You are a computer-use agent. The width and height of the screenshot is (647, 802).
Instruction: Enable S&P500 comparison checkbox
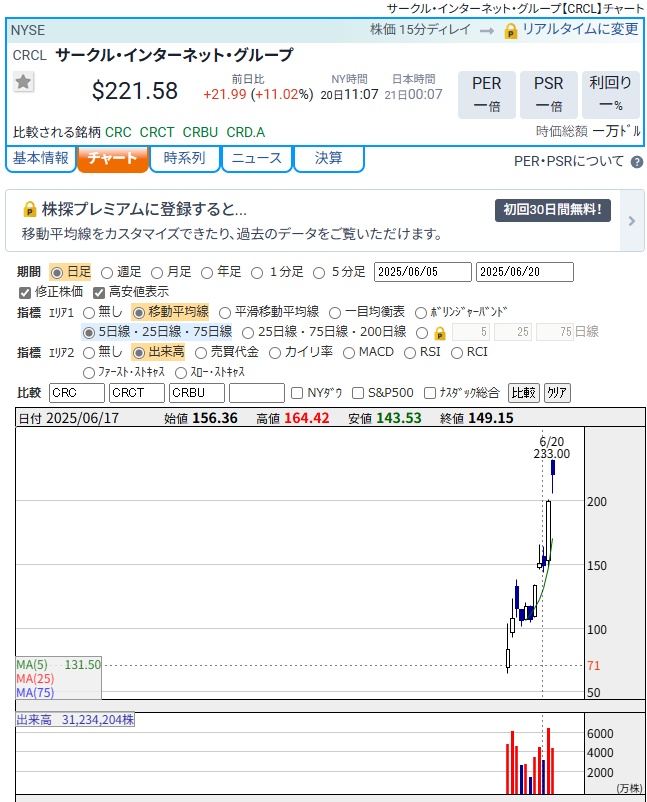[x=358, y=393]
